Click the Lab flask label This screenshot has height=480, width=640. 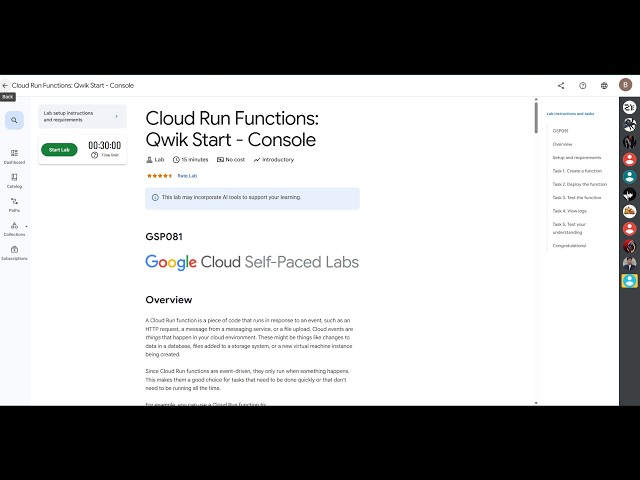coord(155,160)
